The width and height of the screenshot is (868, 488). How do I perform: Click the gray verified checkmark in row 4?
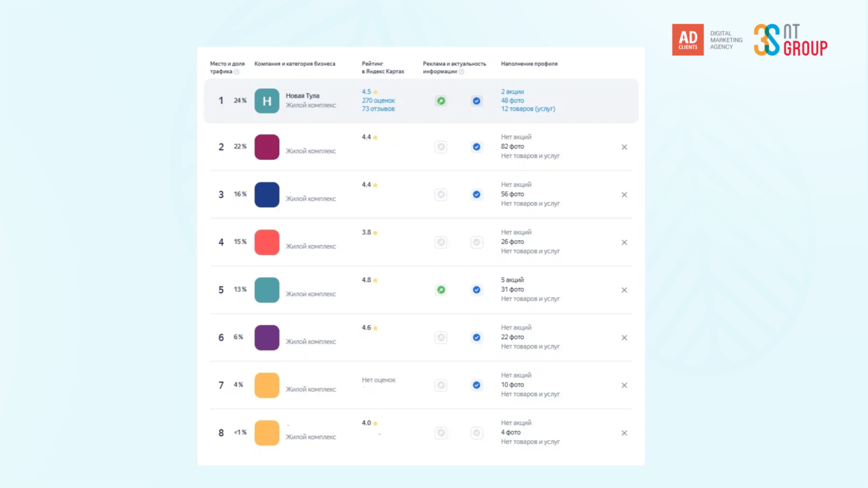pyautogui.click(x=476, y=242)
